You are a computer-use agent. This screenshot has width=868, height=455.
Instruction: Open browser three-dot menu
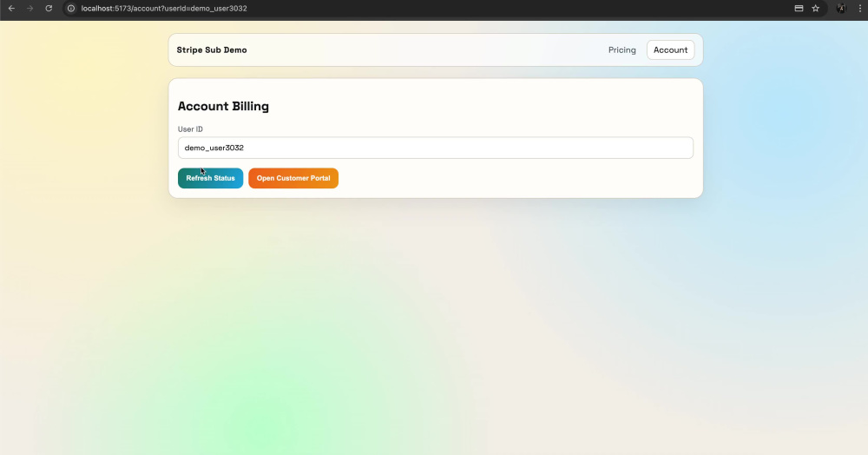859,9
